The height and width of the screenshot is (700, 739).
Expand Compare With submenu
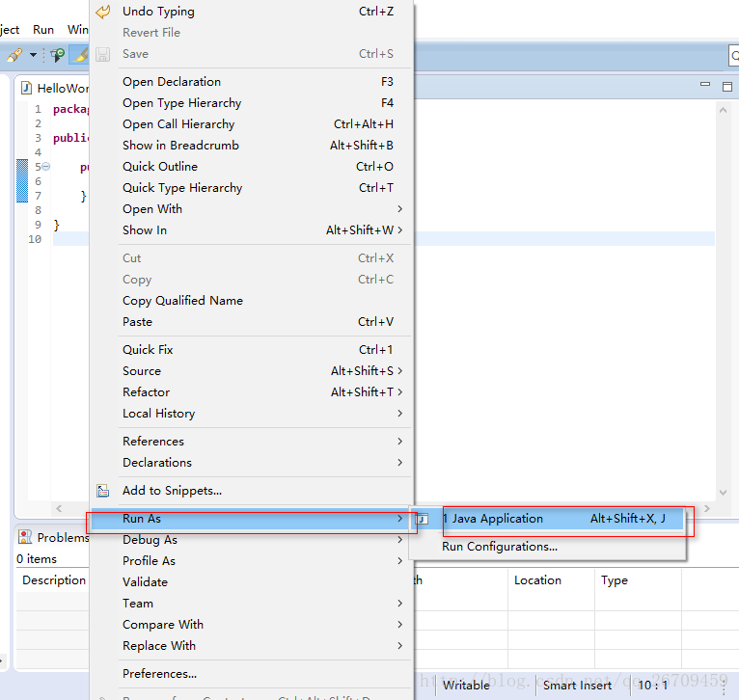(x=252, y=625)
